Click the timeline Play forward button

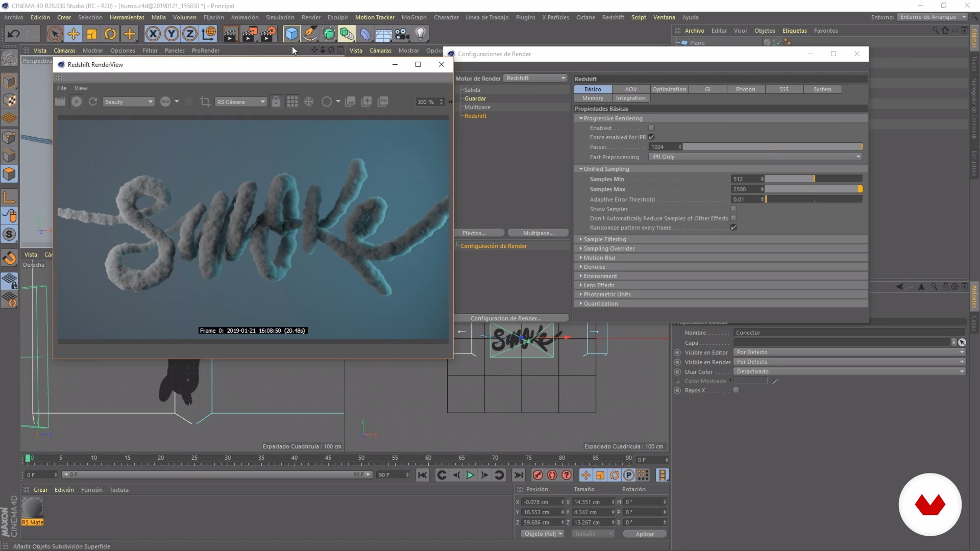point(470,475)
